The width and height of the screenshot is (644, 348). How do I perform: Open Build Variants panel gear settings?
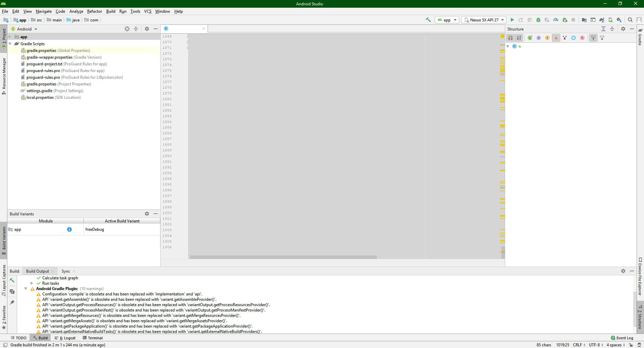click(147, 214)
